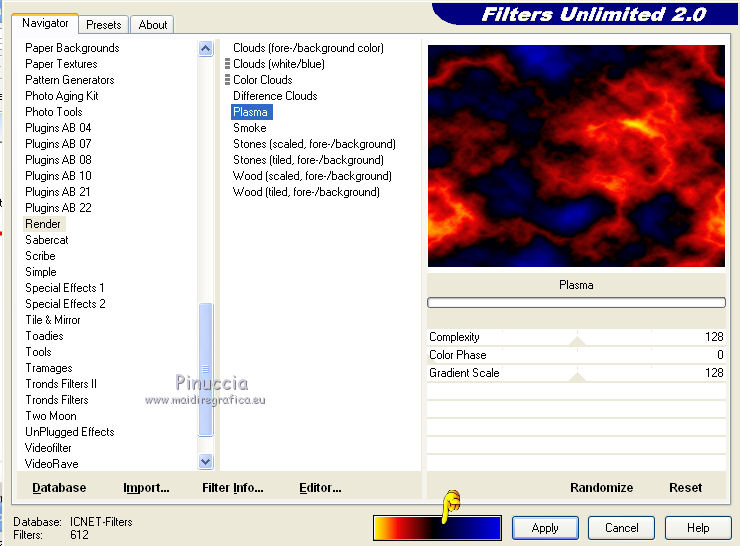The width and height of the screenshot is (740, 546).
Task: Select the Simple category
Action: click(41, 272)
